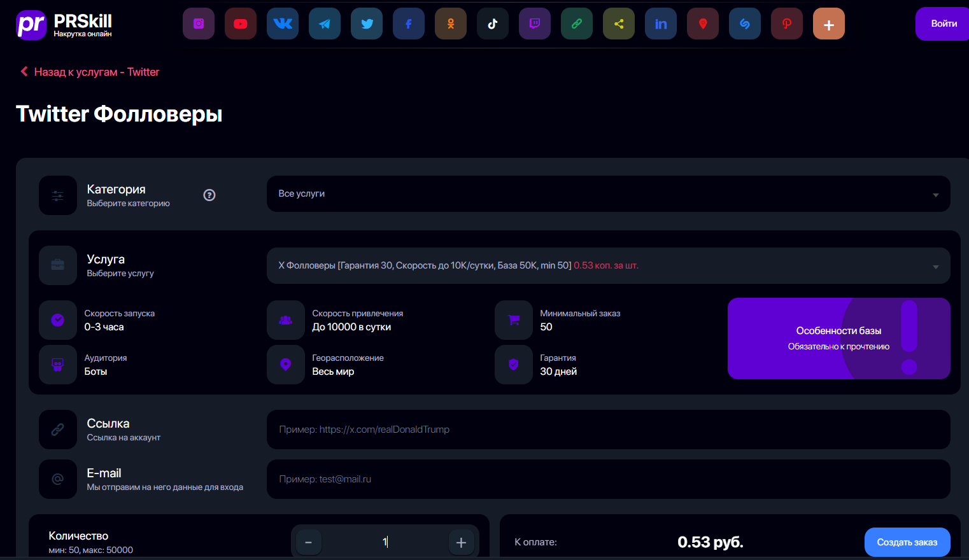Click the green chain-link icon in top bar
The height and width of the screenshot is (560, 969).
pos(577,24)
